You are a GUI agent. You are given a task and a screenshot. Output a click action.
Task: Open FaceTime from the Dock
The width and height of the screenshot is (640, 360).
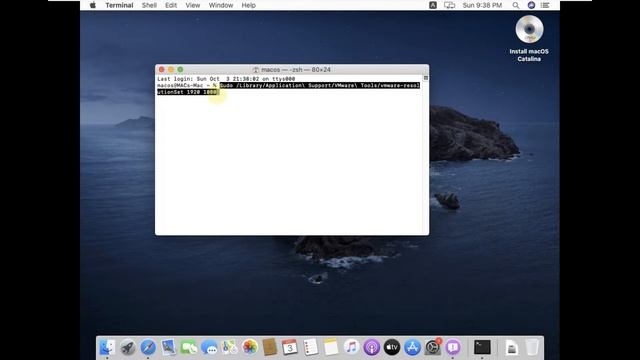pos(189,348)
